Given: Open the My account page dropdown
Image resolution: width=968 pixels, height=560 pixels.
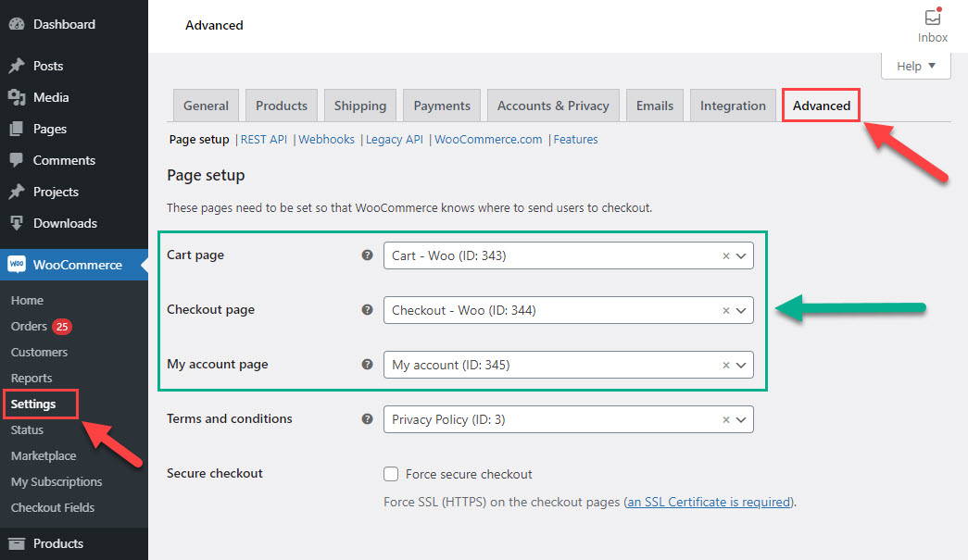Looking at the screenshot, I should (568, 365).
